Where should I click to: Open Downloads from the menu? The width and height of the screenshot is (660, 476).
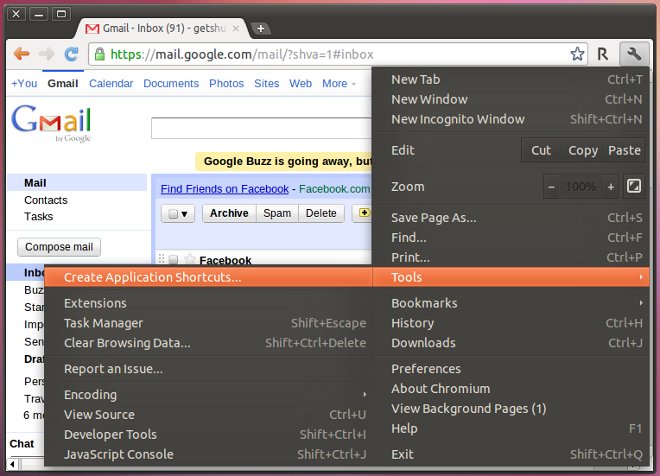[x=511, y=343]
